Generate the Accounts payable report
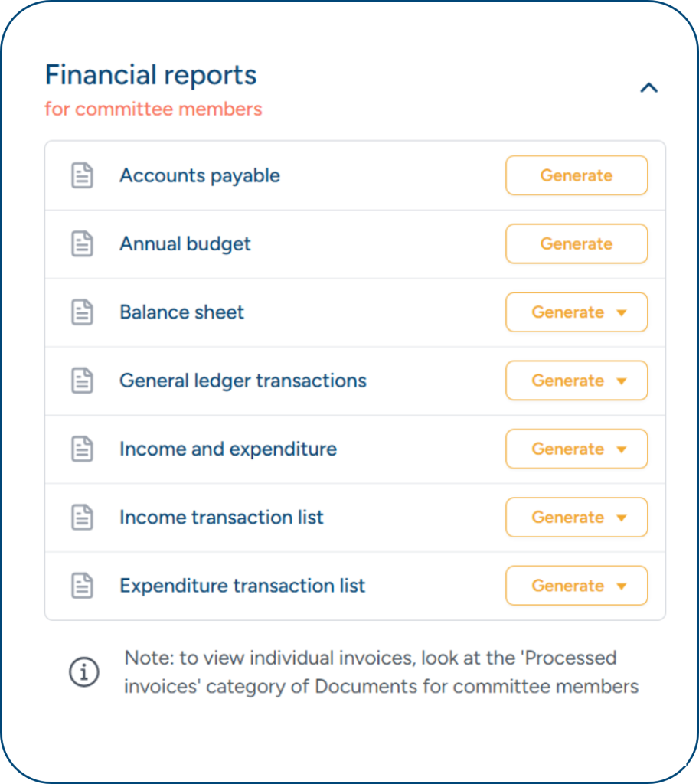Viewport: 699px width, 784px height. pos(577,175)
